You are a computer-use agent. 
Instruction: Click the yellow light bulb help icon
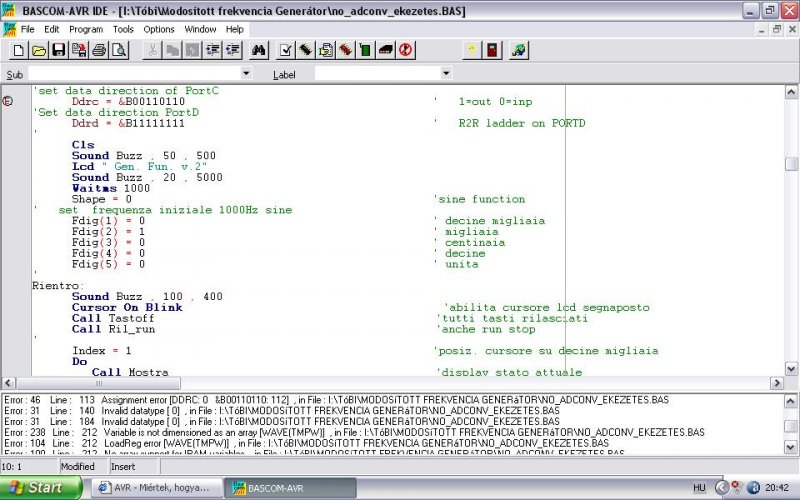point(472,50)
